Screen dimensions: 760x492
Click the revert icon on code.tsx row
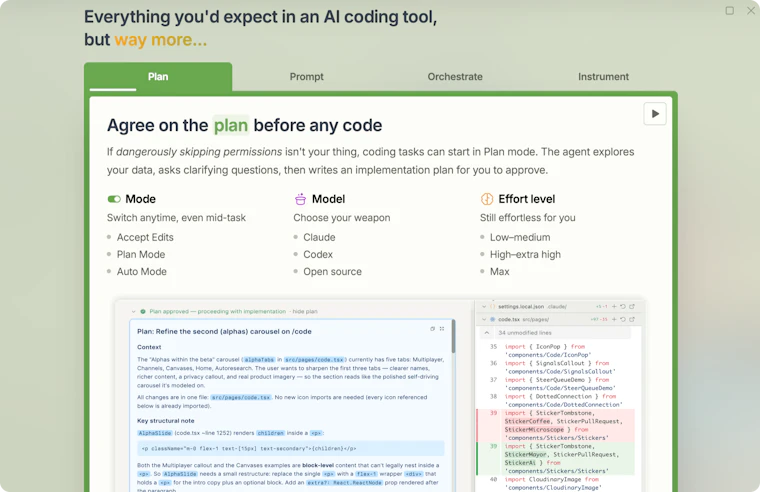pos(623,319)
